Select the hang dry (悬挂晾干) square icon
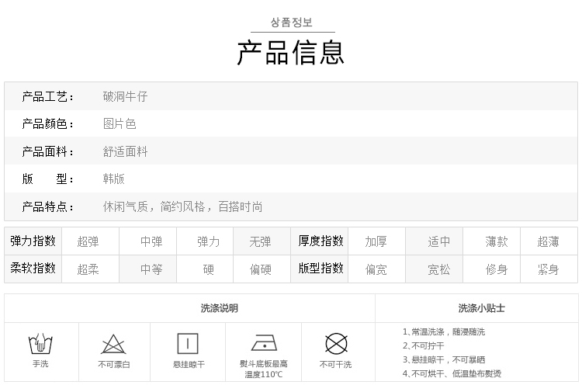The height and width of the screenshot is (392, 582). click(189, 344)
